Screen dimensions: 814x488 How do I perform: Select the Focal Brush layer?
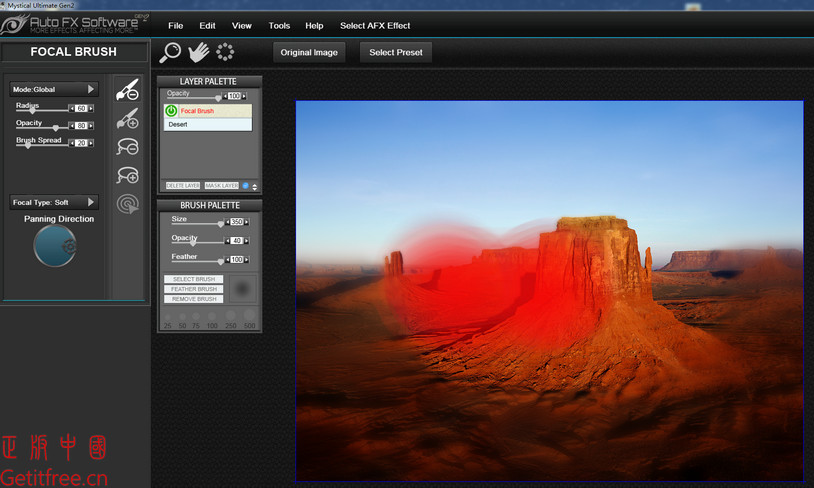208,111
